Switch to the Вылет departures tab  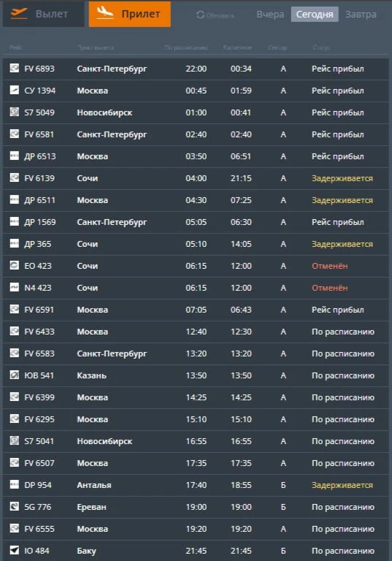[x=44, y=14]
